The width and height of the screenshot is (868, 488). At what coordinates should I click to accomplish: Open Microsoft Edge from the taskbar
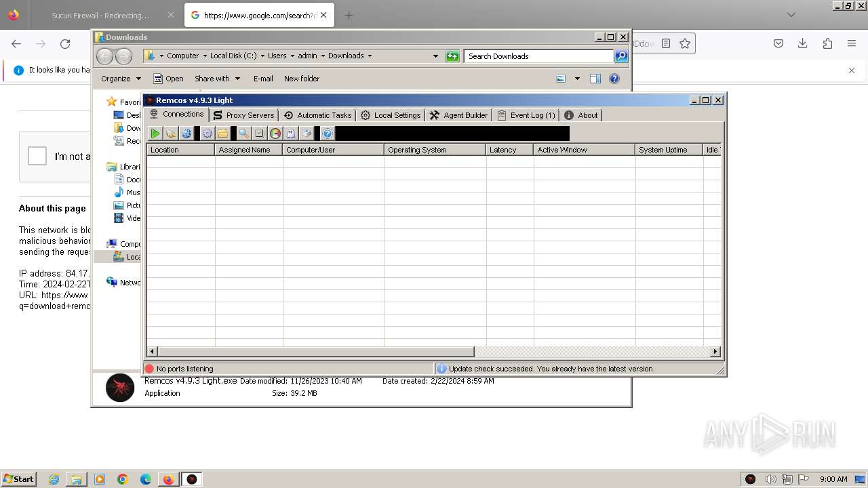tap(146, 479)
